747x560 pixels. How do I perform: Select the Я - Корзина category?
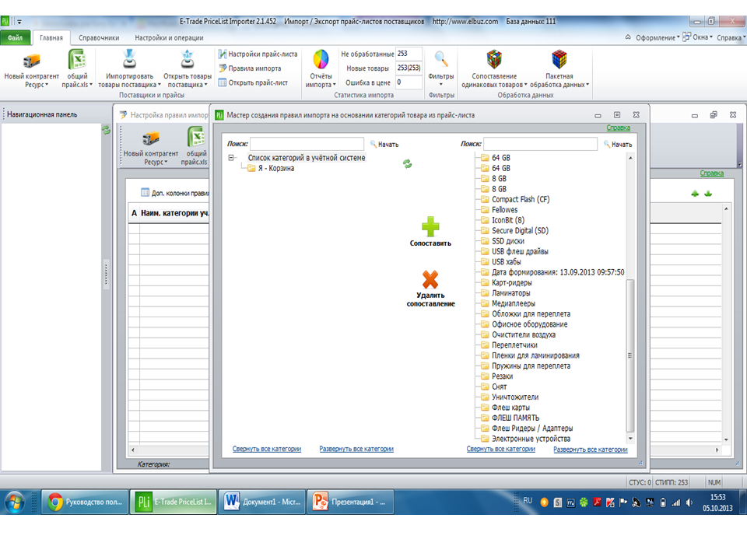pyautogui.click(x=275, y=168)
